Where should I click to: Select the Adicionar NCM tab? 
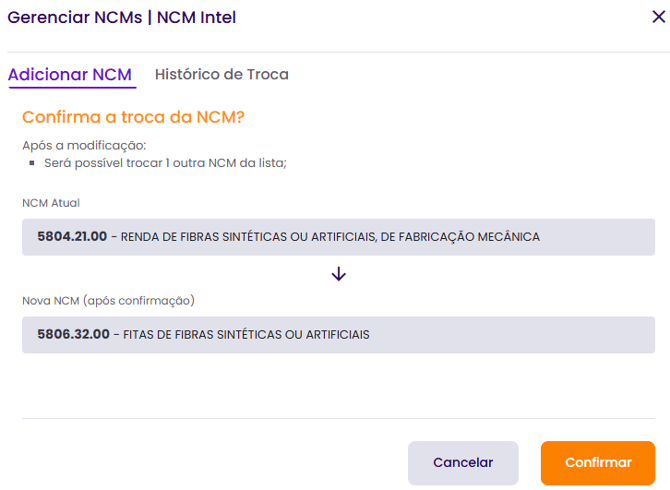[x=70, y=74]
